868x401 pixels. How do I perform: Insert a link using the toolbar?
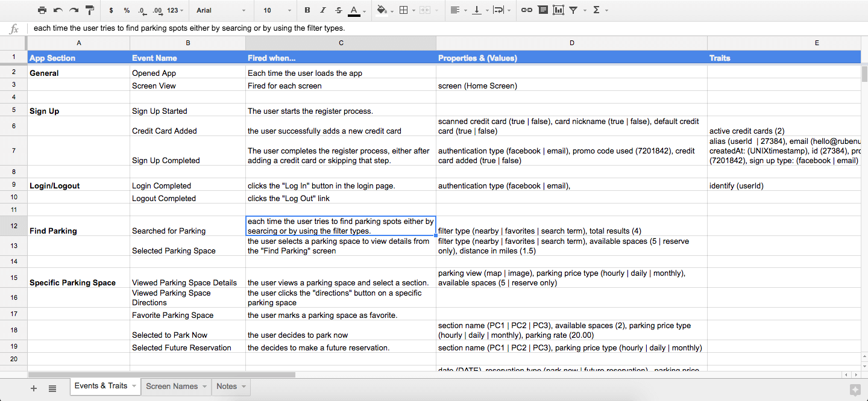click(526, 10)
